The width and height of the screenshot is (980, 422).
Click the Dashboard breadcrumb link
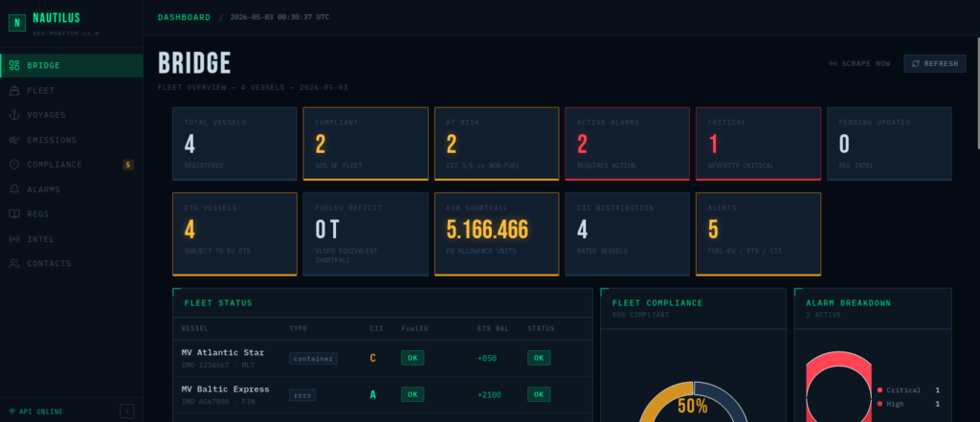tap(185, 17)
